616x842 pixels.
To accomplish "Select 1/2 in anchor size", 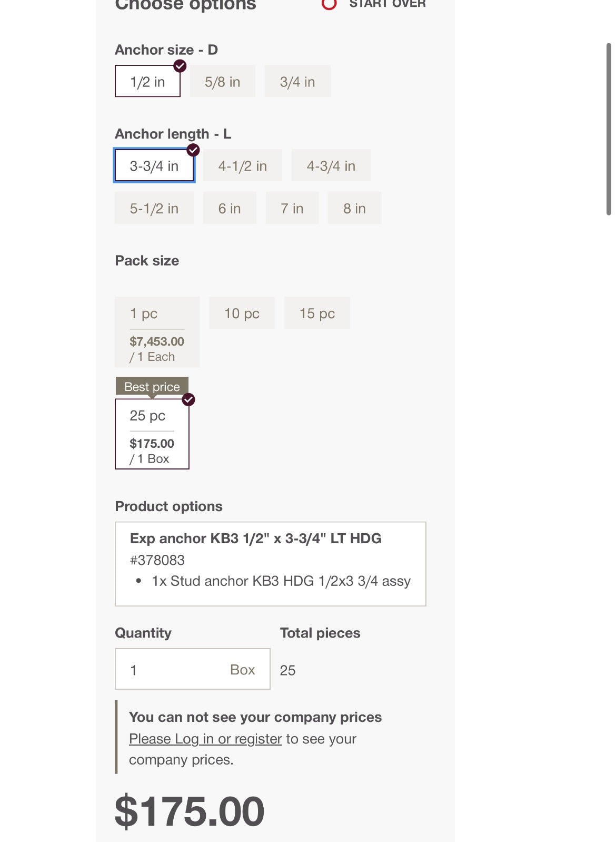I will pyautogui.click(x=147, y=82).
